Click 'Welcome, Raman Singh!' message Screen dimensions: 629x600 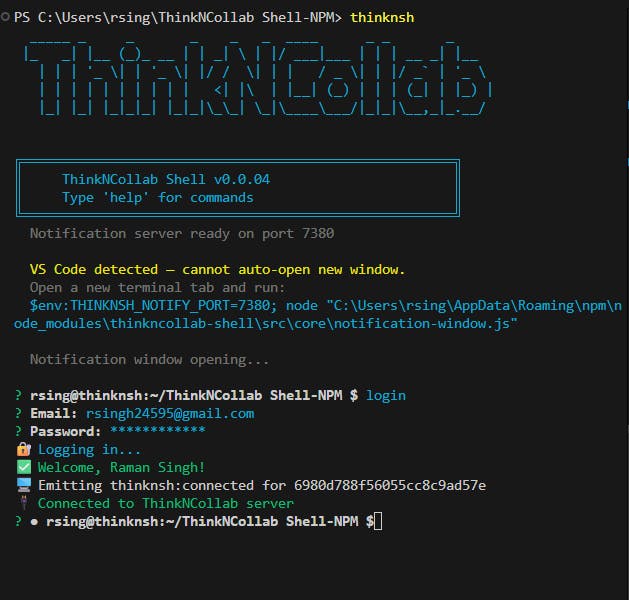click(x=121, y=467)
